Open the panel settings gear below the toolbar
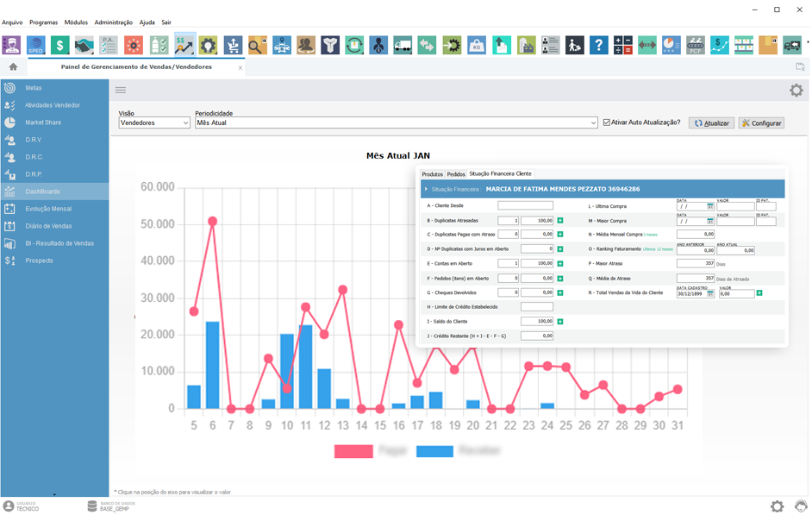 click(x=796, y=91)
